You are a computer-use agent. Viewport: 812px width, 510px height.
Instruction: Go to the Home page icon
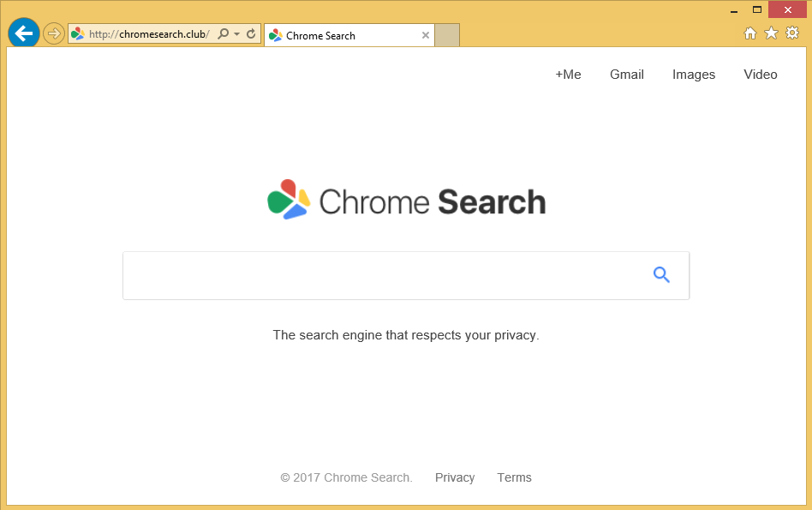pyautogui.click(x=749, y=33)
